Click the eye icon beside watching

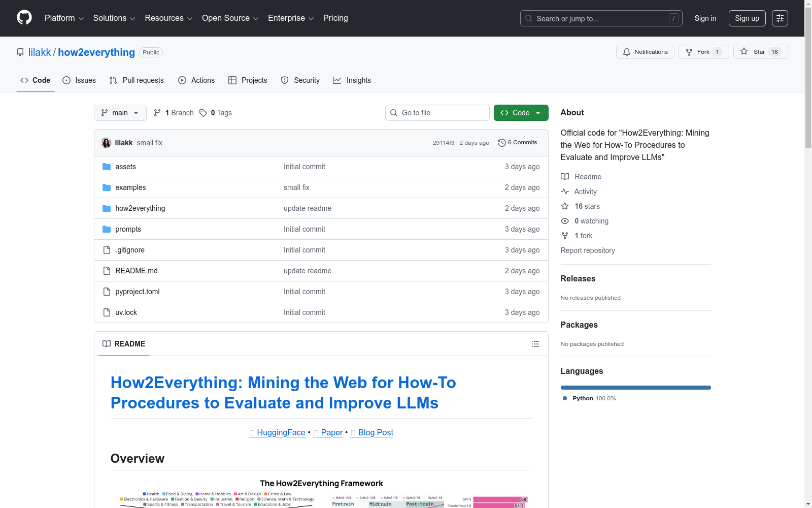(565, 221)
